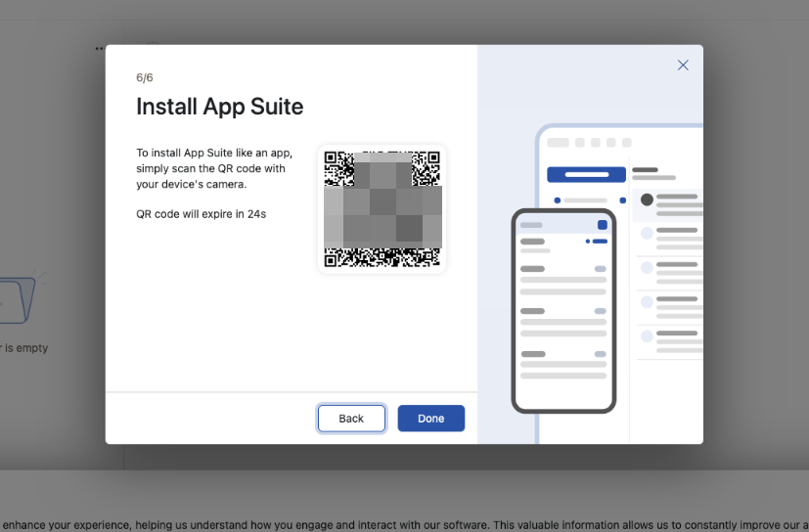Viewport: 809px width, 532px height.
Task: Click the QR scan instruction text
Action: pos(211,168)
